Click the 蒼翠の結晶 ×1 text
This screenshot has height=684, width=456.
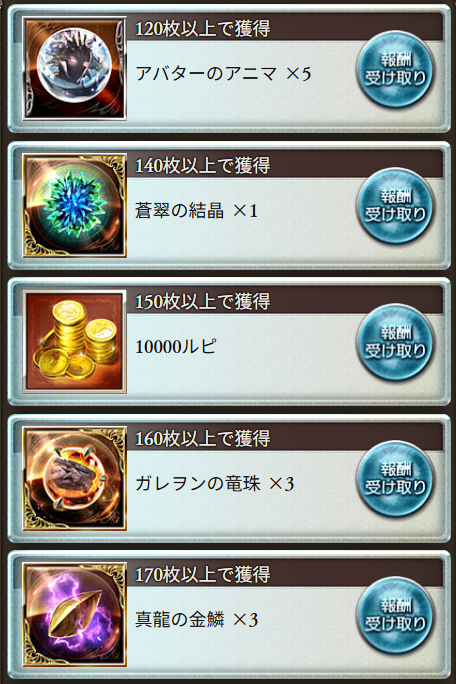tap(196, 211)
